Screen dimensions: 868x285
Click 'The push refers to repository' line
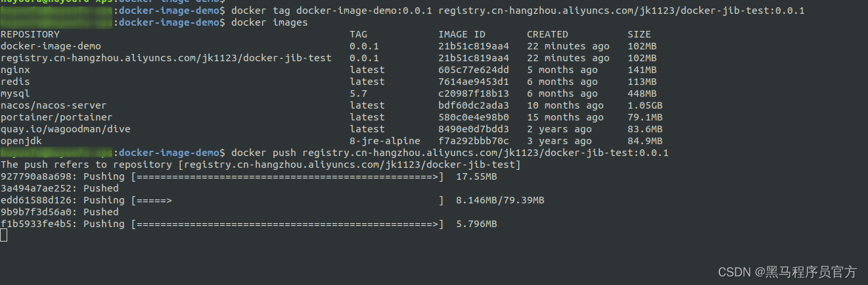261,165
